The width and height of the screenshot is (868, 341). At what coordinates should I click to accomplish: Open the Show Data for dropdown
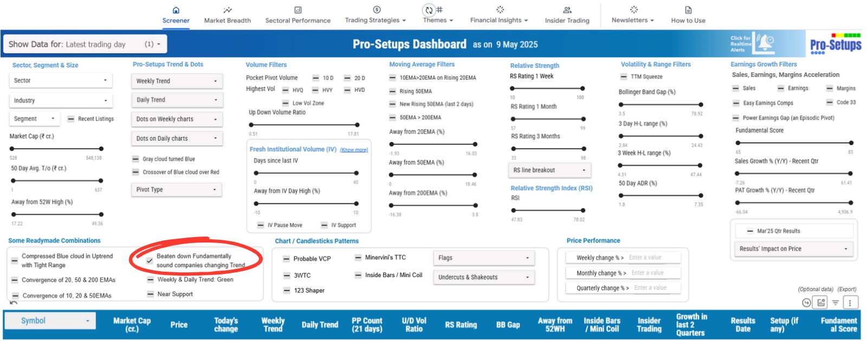coord(85,44)
